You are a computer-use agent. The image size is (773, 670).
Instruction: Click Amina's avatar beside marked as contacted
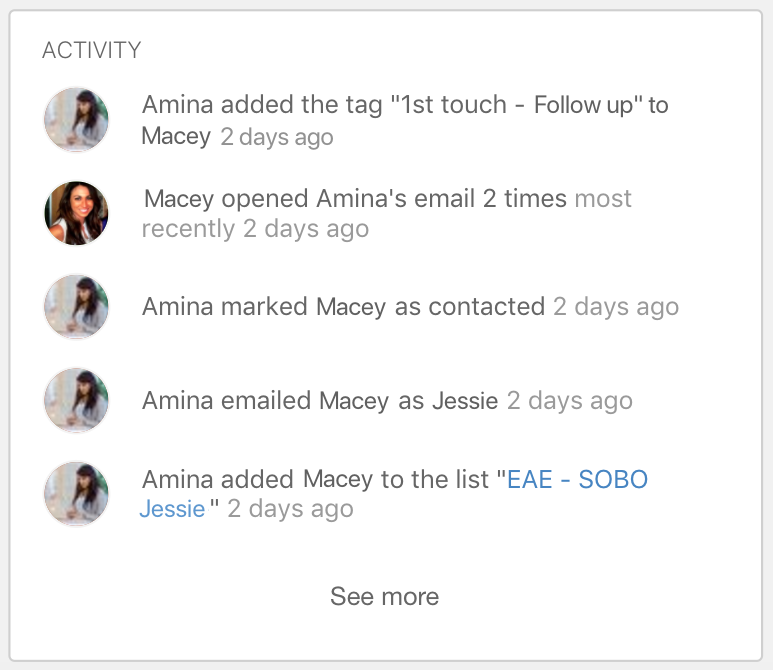tap(76, 307)
